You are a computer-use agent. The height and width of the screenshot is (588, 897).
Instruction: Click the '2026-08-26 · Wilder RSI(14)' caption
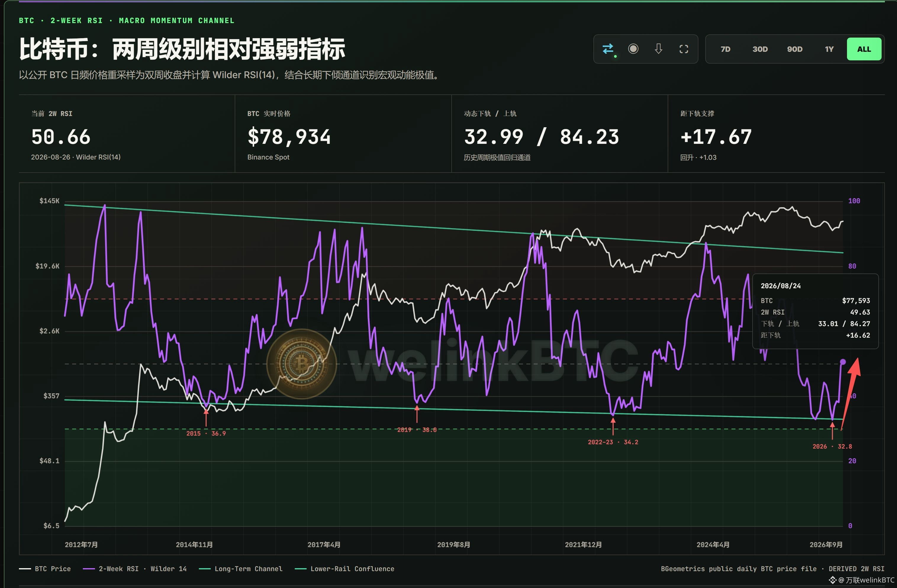76,157
